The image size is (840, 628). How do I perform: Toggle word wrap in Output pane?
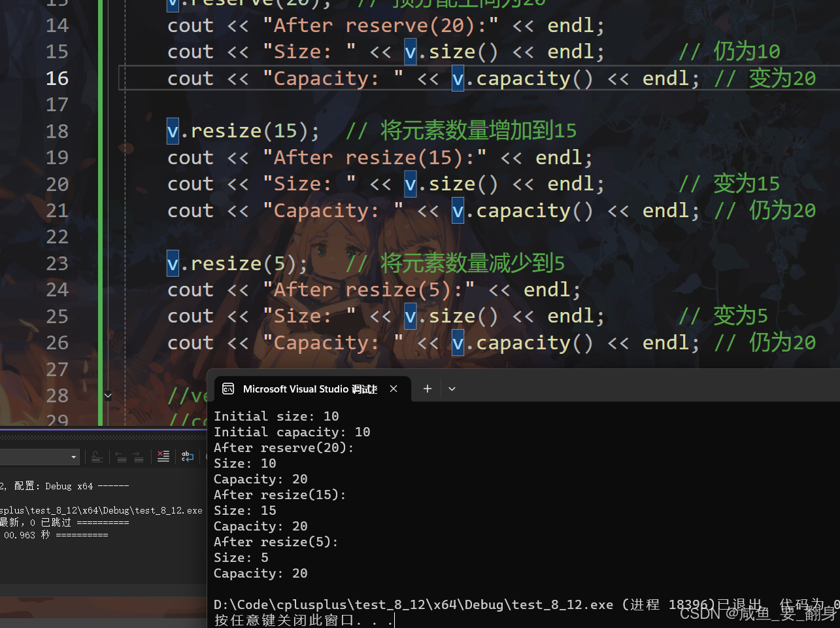(188, 457)
